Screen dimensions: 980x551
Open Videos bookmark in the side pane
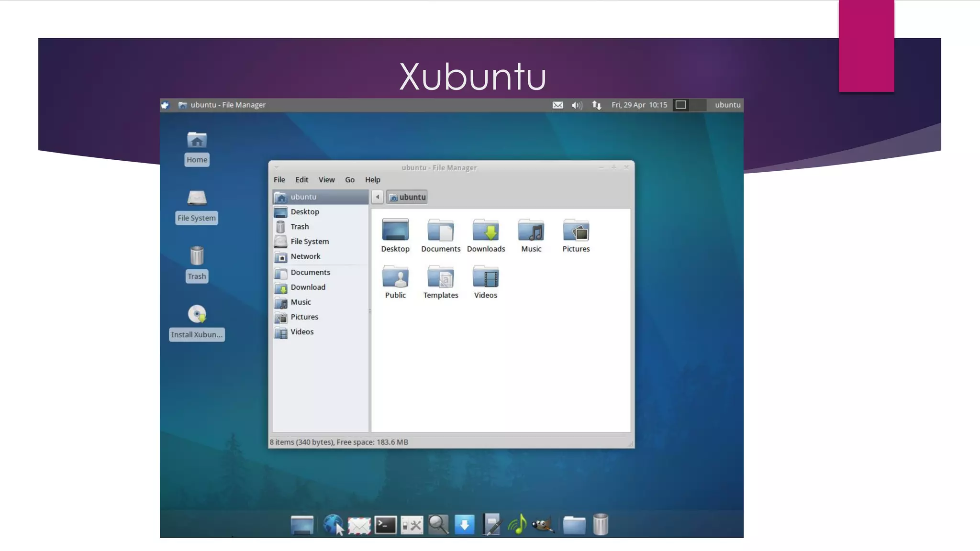[321, 332]
